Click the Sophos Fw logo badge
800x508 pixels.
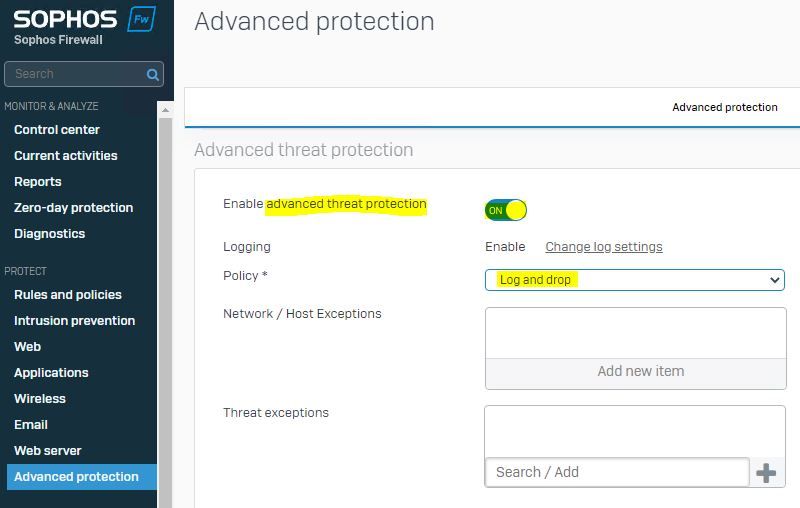click(141, 19)
